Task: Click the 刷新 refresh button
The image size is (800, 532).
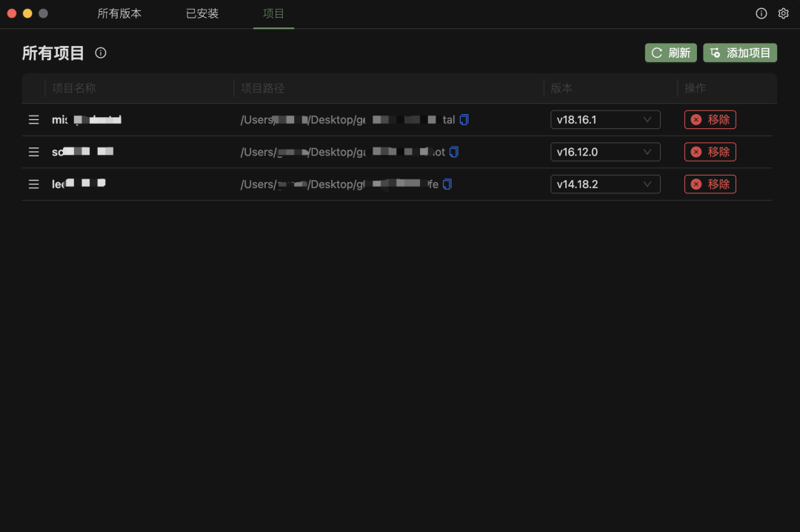Action: click(x=670, y=53)
